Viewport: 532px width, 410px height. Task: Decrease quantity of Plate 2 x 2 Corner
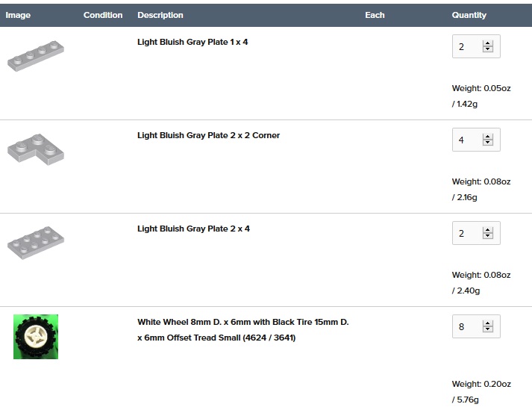488,143
